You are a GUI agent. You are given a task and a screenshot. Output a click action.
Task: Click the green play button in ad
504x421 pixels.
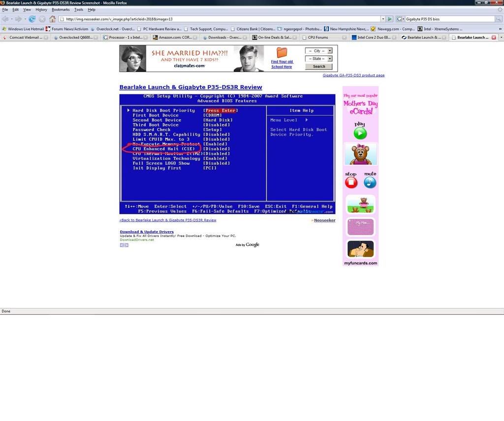point(360,133)
